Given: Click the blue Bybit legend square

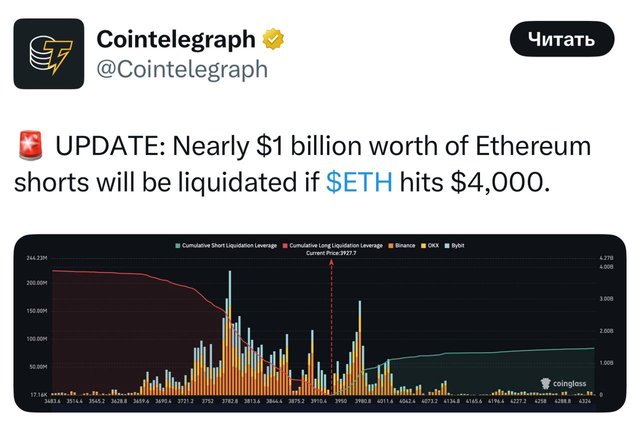Looking at the screenshot, I should click(x=447, y=246).
